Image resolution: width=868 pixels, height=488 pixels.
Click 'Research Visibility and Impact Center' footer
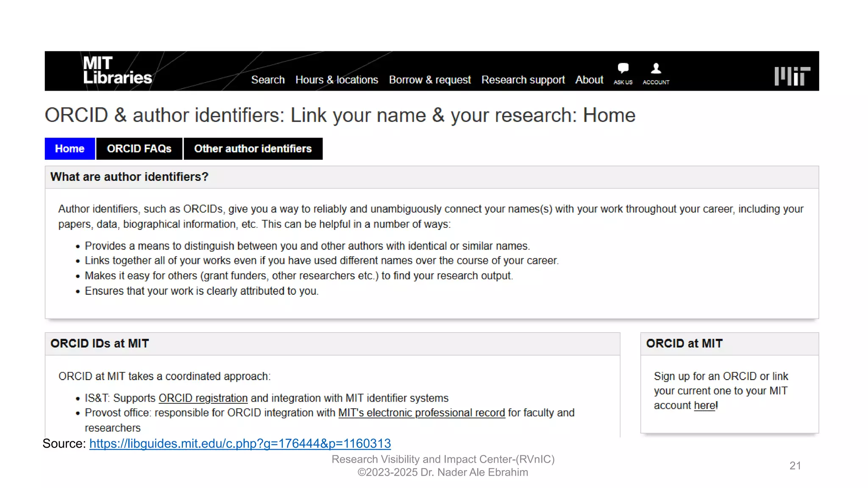tap(443, 459)
